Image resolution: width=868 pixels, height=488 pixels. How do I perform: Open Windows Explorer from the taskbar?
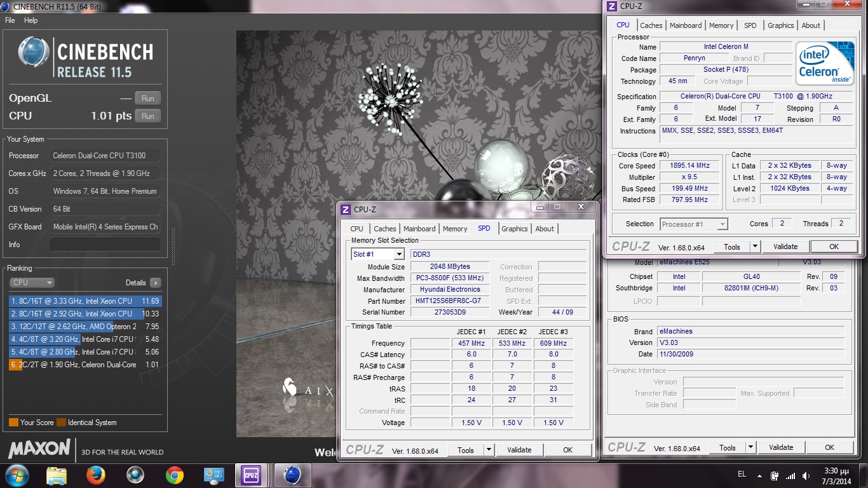click(x=57, y=475)
